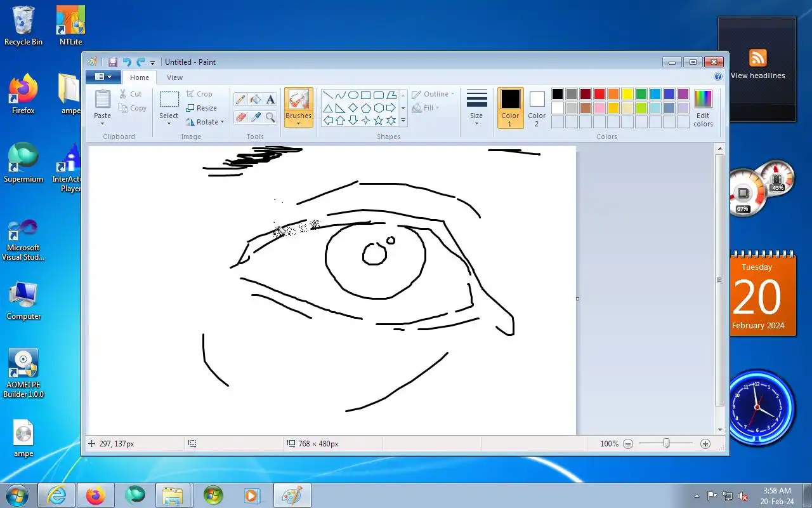The width and height of the screenshot is (812, 508).
Task: Select the Magnifier tool
Action: coord(271,117)
